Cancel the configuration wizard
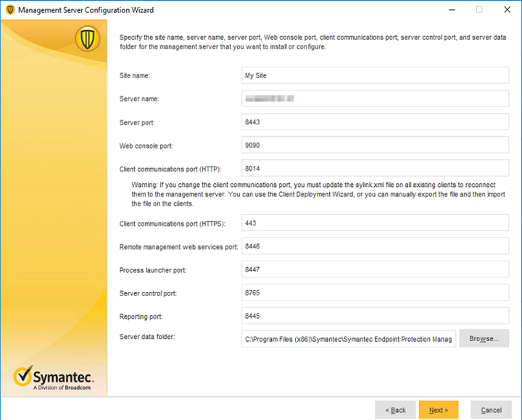Viewport: 522px width, 420px height. tap(491, 410)
